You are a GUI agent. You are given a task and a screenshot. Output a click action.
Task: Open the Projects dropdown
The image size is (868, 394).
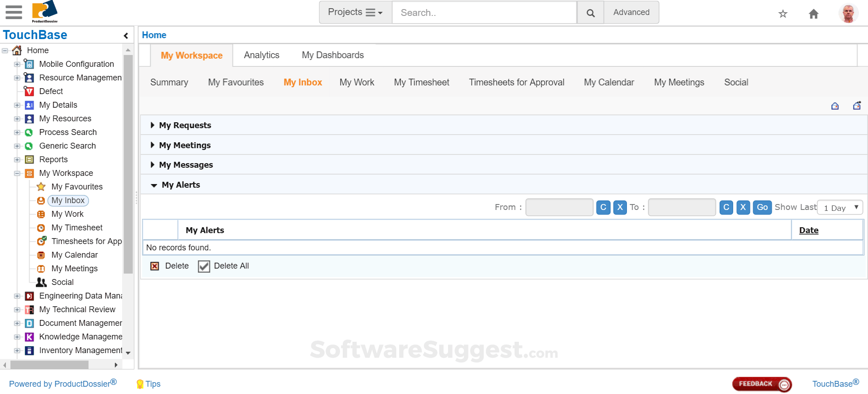click(x=355, y=12)
